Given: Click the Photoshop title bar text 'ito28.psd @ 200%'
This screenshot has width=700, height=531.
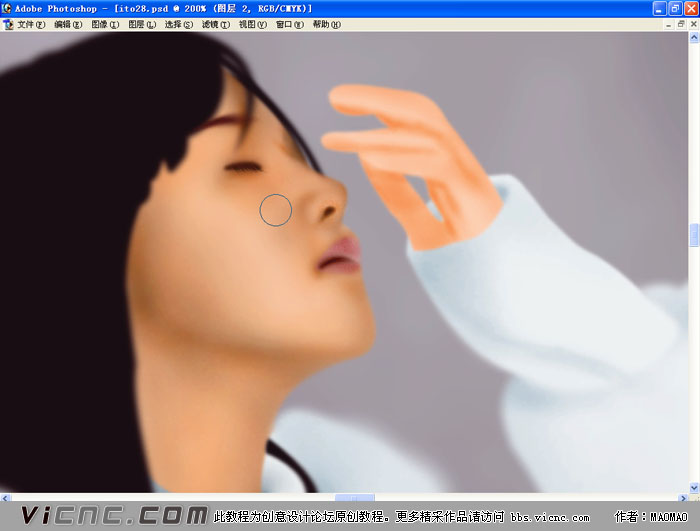Looking at the screenshot, I should pos(162,8).
